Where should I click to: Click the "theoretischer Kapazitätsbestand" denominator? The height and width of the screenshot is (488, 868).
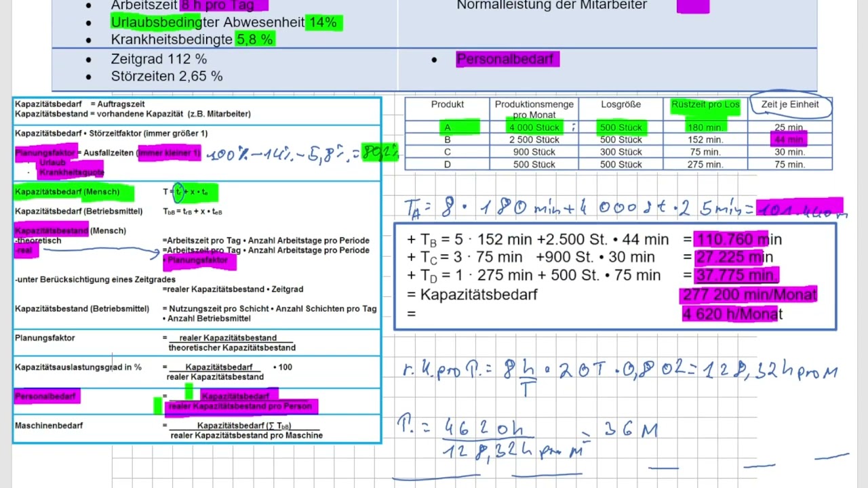tap(232, 348)
